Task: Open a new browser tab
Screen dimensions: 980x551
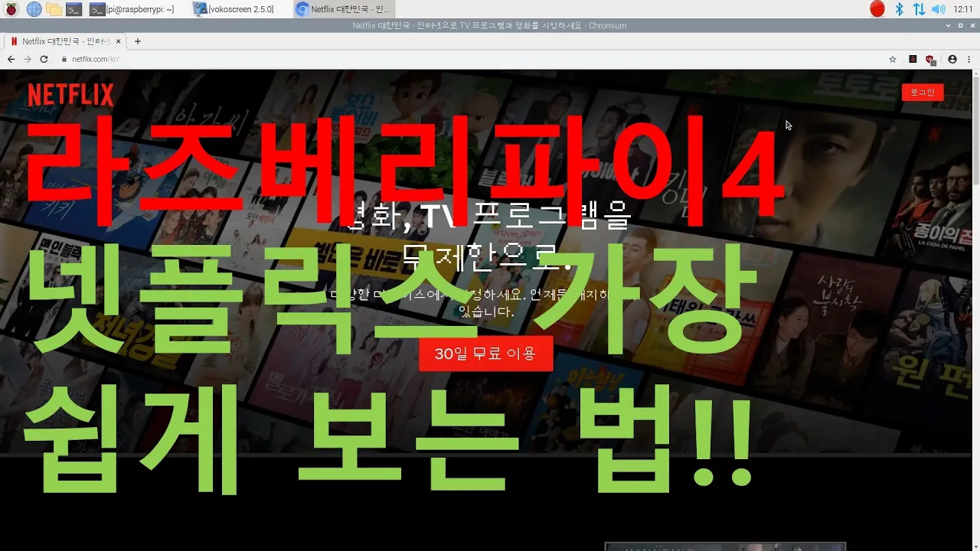Action: 138,41
